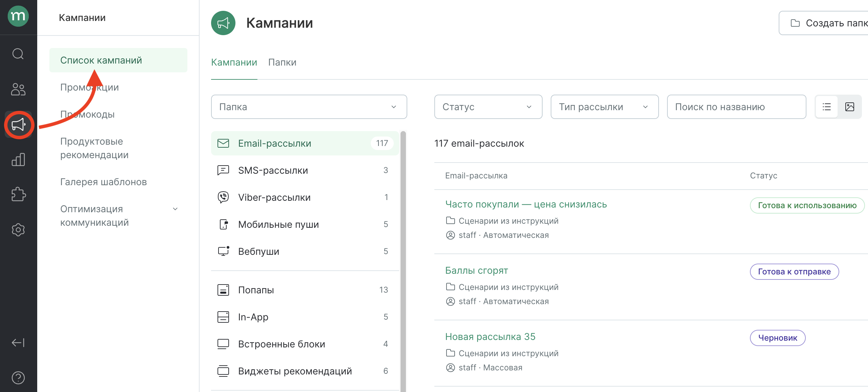This screenshot has height=392, width=868.
Task: Open the Папка dropdown filter
Action: click(x=309, y=107)
